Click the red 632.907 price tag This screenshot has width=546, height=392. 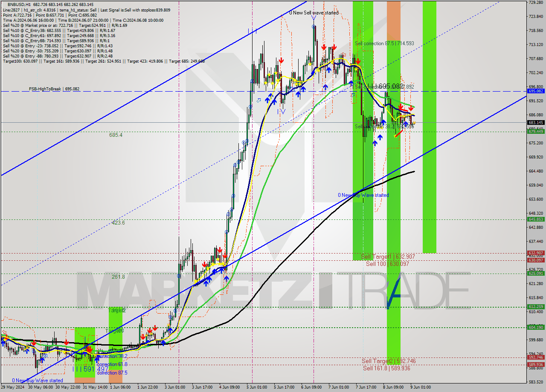click(536, 253)
